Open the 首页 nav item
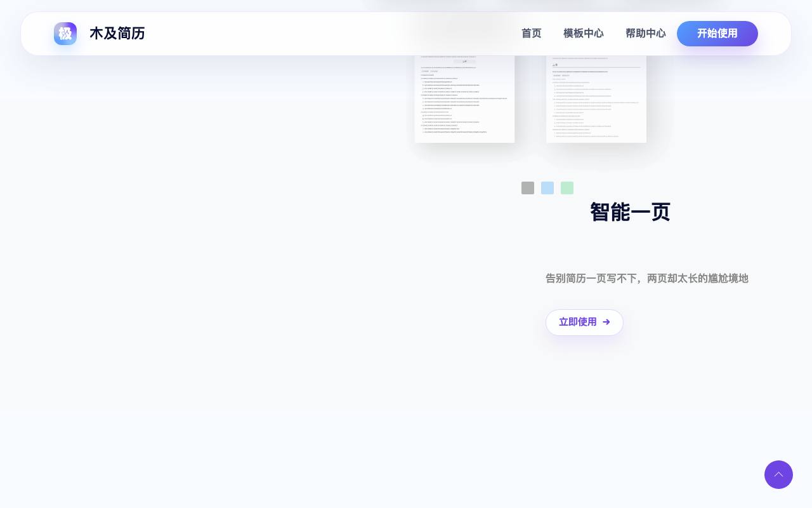 [x=532, y=34]
